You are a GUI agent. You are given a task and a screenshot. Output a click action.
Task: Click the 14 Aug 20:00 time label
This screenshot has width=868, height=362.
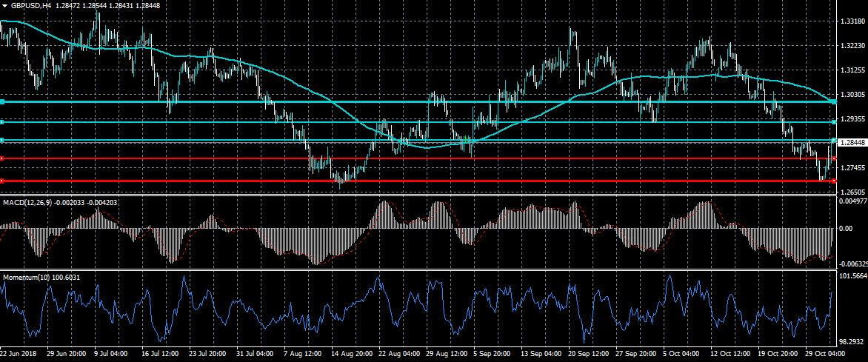point(350,353)
